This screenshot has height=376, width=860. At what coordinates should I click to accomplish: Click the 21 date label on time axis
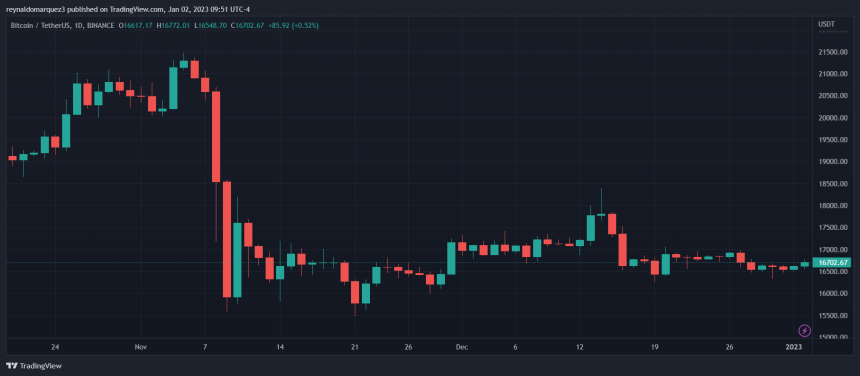point(354,347)
